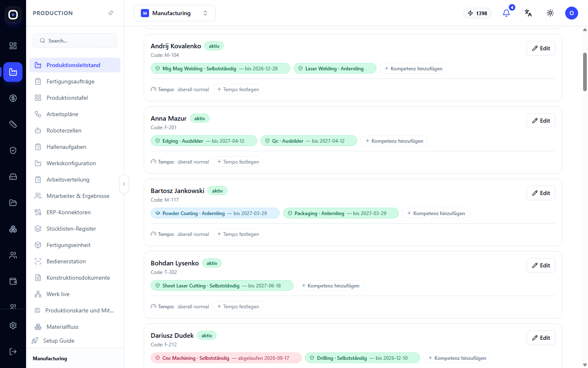Click the vertical page scrollbar
This screenshot has height=368, width=588.
coord(585,72)
